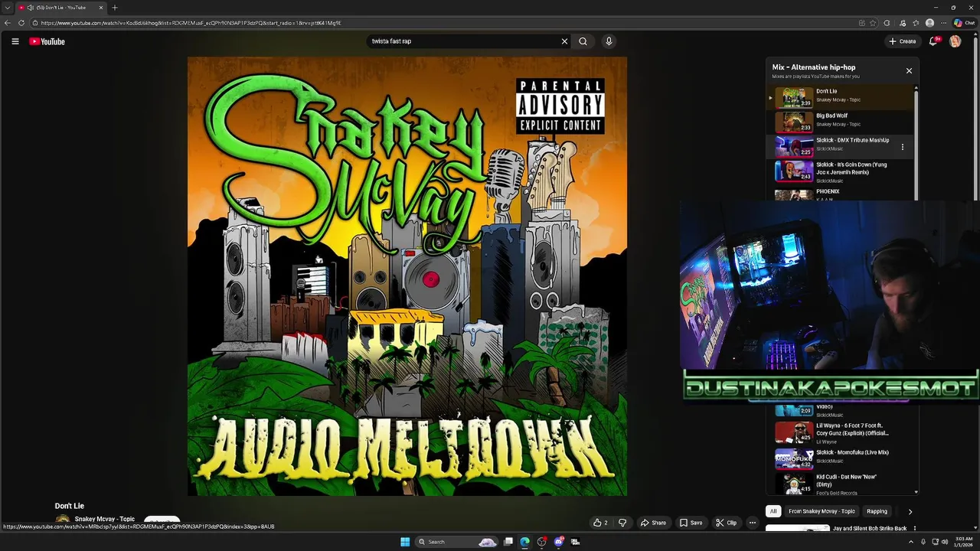Open browser extensions icon
The width and height of the screenshot is (980, 551).
[887, 23]
